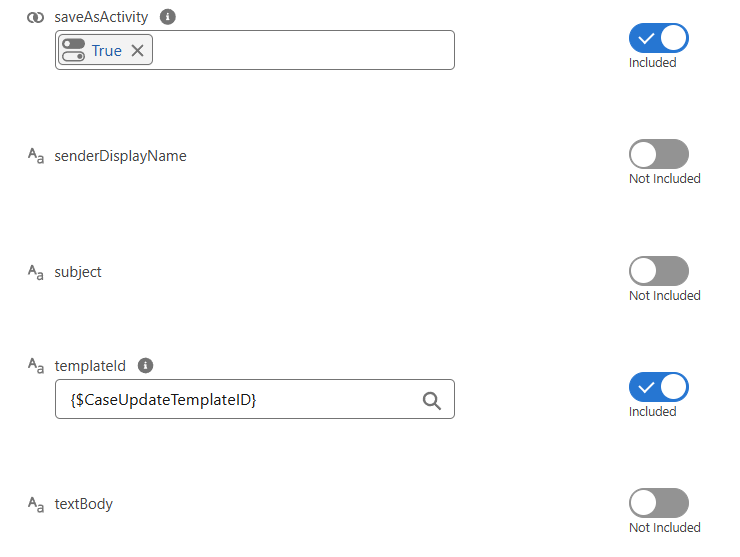The width and height of the screenshot is (740, 557).
Task: Click the text type icon beside templateId
Action: point(36,365)
